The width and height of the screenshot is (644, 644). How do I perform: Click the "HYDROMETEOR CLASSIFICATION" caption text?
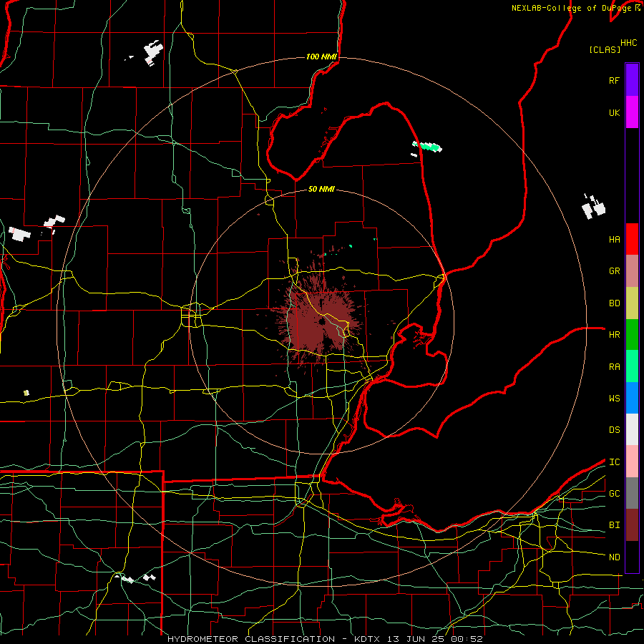coord(251,639)
